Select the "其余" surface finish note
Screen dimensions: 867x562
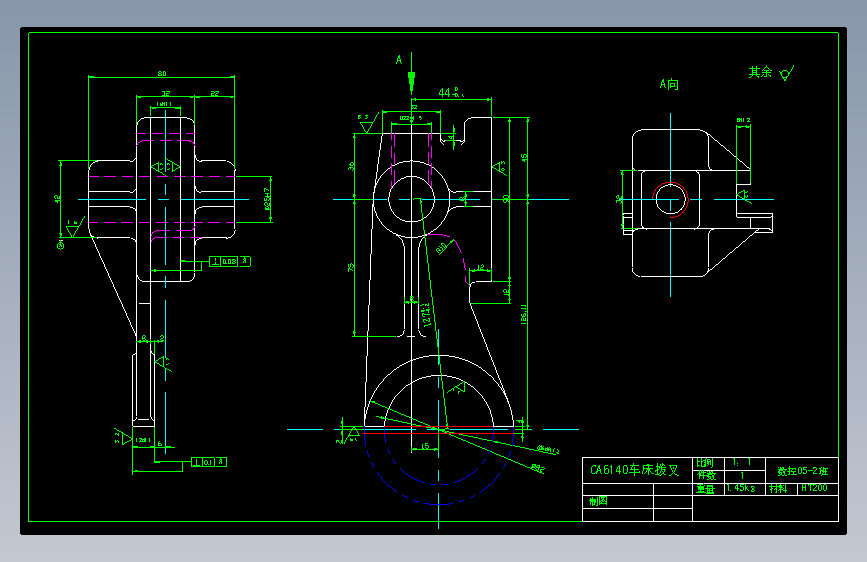click(x=760, y=72)
